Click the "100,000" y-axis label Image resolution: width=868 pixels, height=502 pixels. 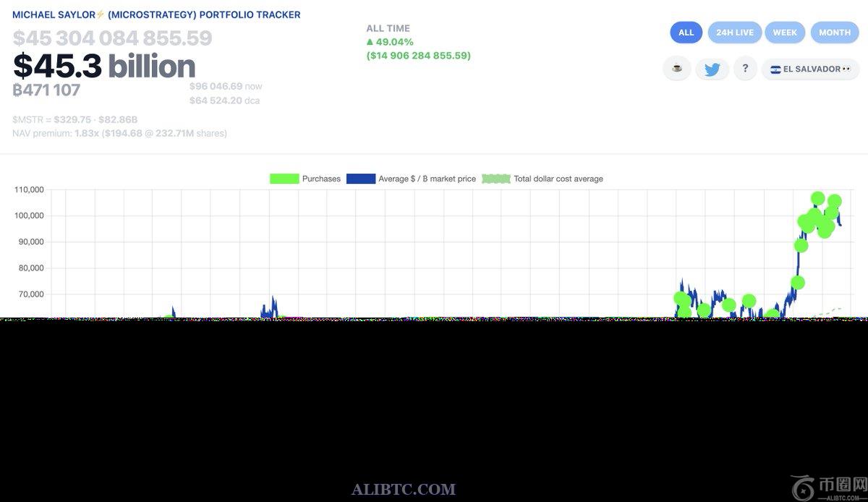(x=29, y=216)
